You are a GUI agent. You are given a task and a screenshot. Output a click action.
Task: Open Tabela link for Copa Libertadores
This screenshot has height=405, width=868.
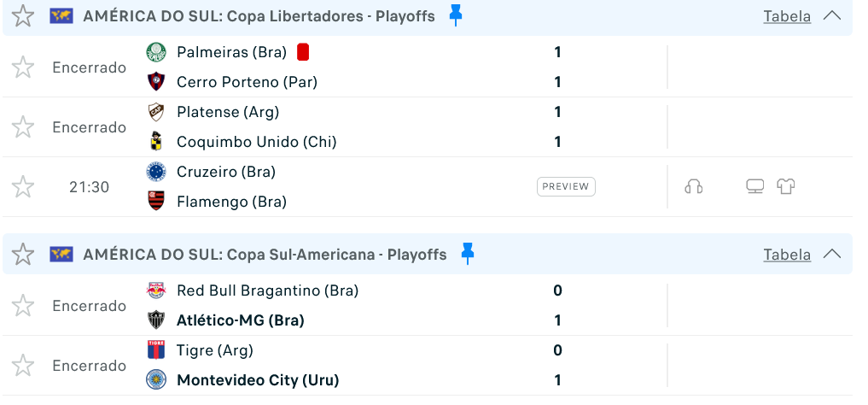(x=787, y=16)
